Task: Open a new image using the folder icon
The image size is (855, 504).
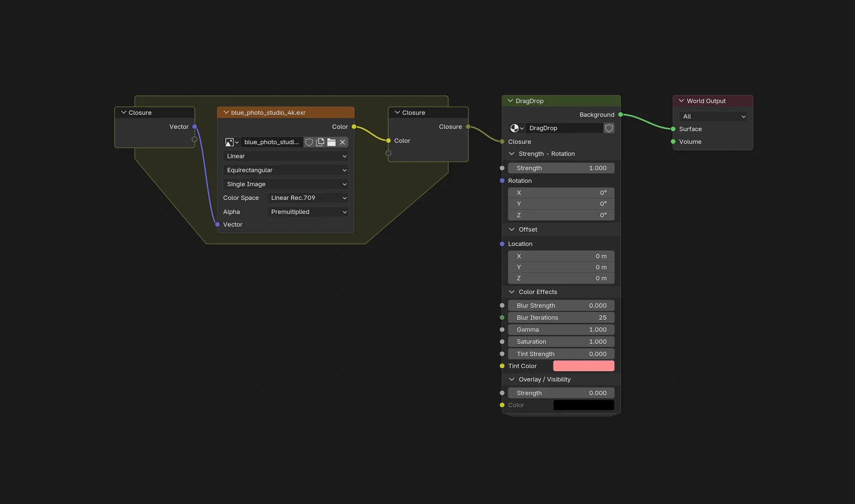Action: point(331,142)
